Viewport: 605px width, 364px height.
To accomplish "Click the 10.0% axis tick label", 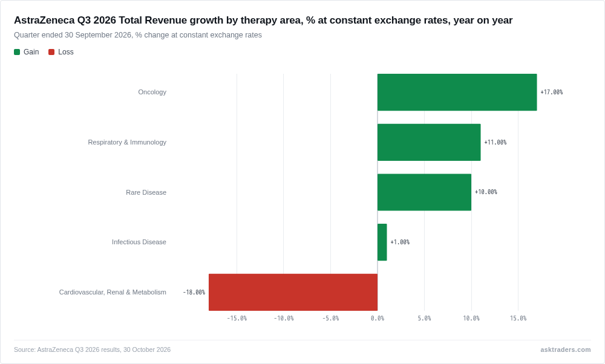I will point(471,319).
